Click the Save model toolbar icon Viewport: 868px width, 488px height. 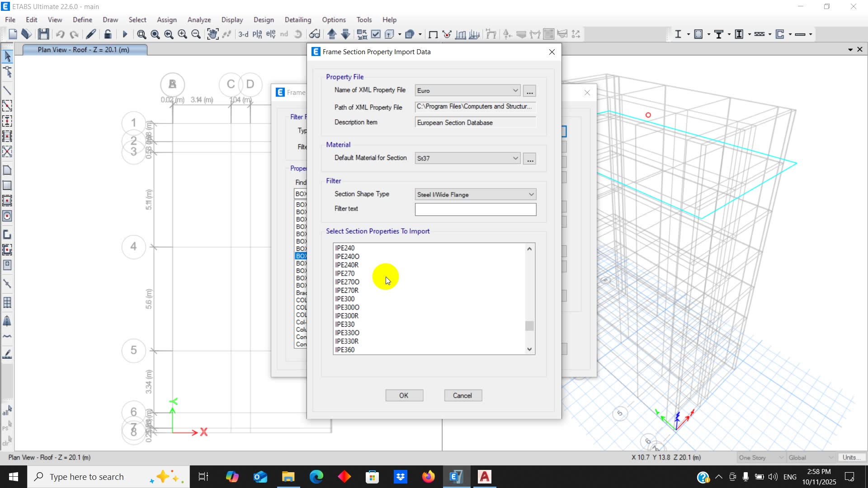(x=43, y=34)
